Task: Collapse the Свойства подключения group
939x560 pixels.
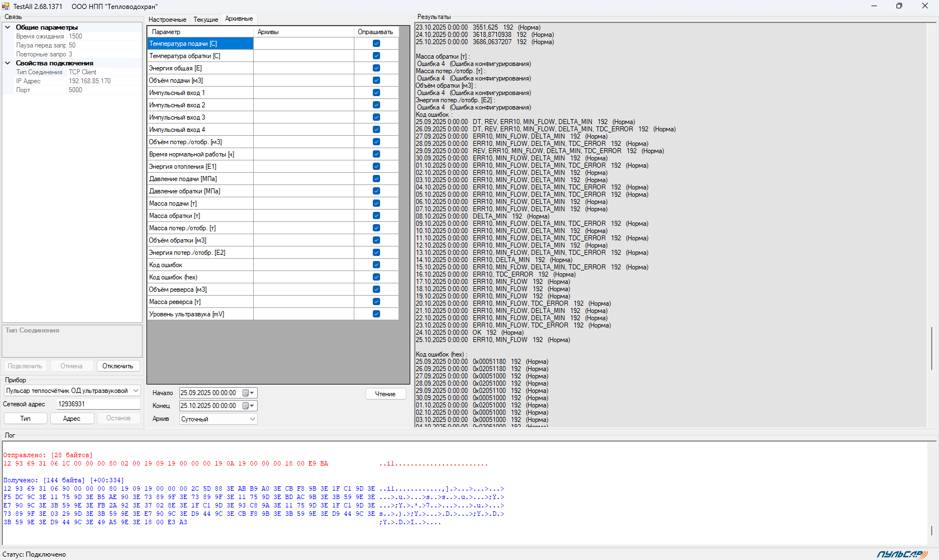Action: pyautogui.click(x=8, y=63)
